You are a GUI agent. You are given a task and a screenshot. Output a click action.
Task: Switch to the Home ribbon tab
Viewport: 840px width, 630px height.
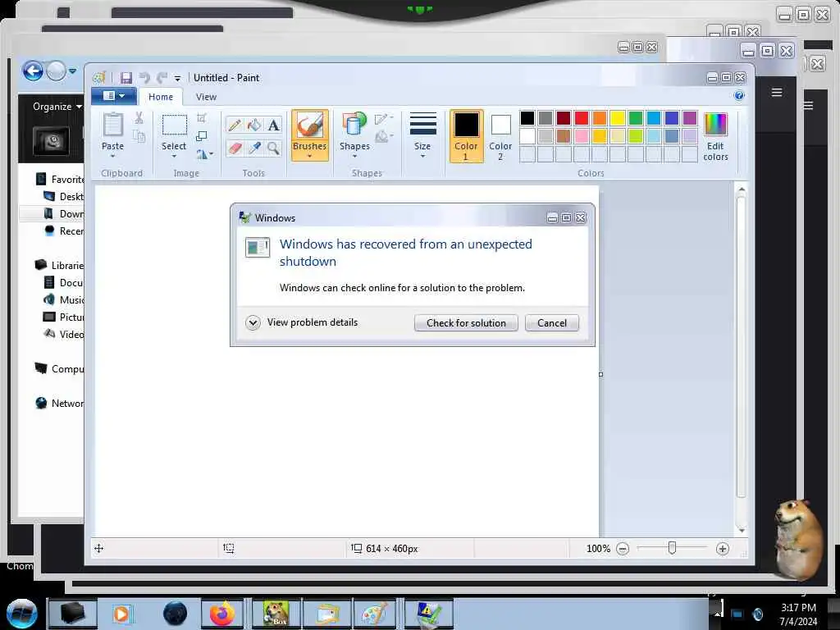pyautogui.click(x=161, y=97)
